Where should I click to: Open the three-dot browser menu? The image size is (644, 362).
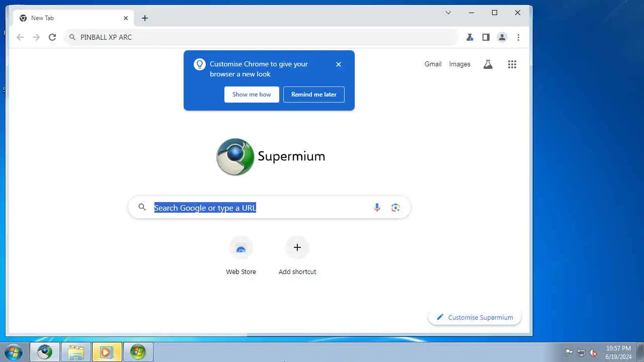coord(518,37)
